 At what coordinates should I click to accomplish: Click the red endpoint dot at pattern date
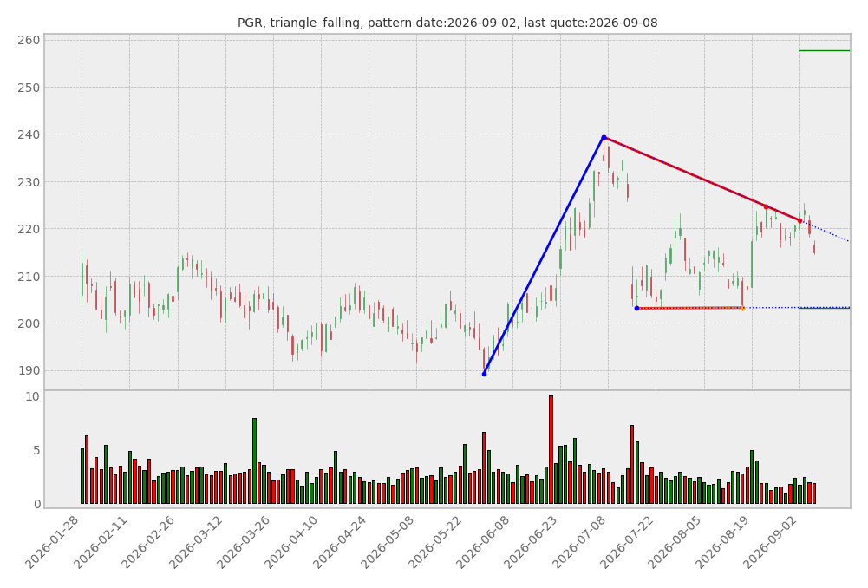click(799, 221)
